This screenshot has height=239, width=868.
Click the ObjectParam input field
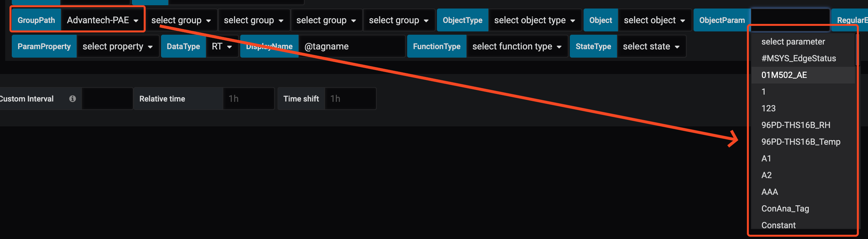click(x=789, y=17)
